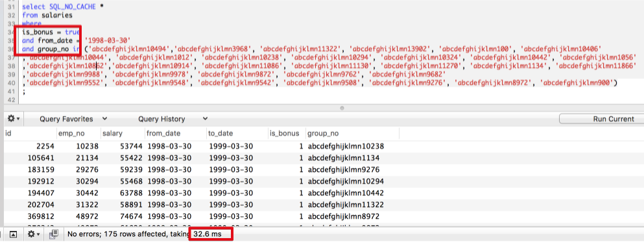Select group_no cell abcdefghijklmn1134
This screenshot has height=242, width=644.
(344, 158)
